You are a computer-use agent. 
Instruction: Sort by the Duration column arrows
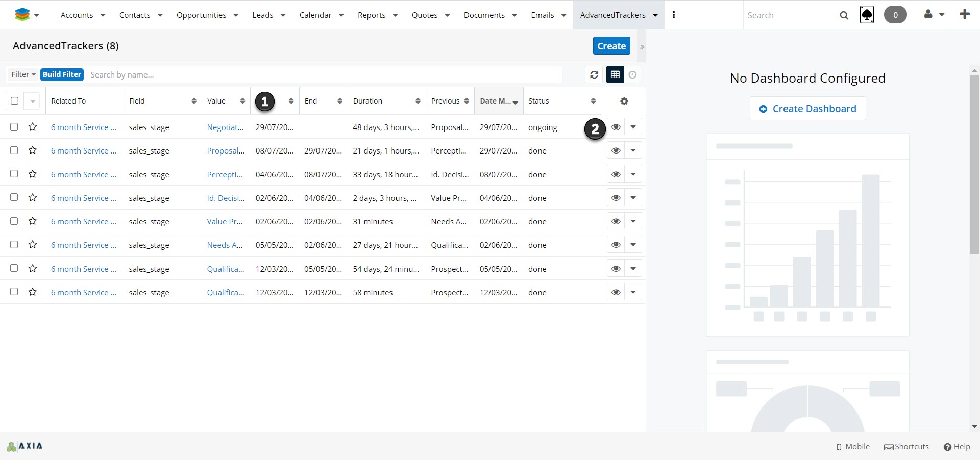[x=418, y=101]
